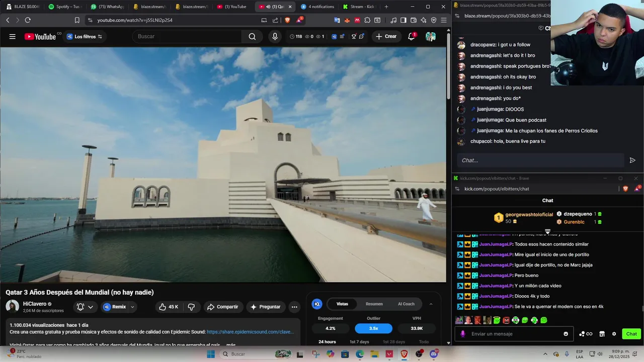Open a new browser tab
644x362 pixels.
pyautogui.click(x=386, y=7)
